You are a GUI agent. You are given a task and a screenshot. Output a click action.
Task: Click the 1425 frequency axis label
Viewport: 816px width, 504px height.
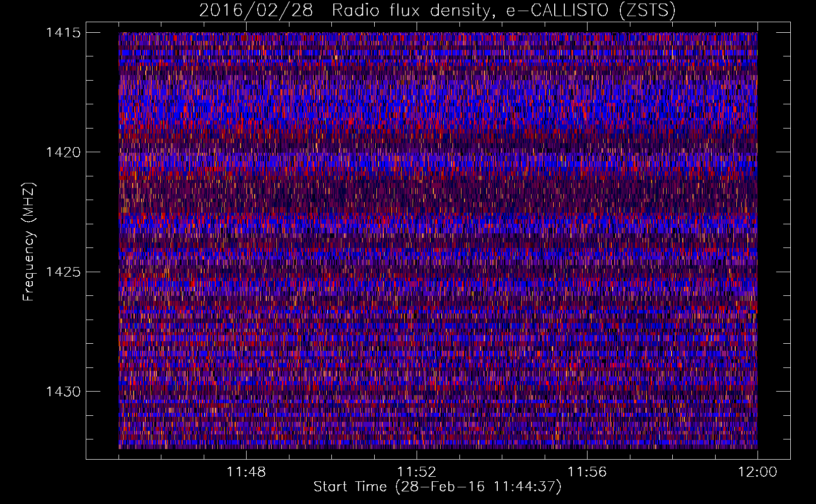pyautogui.click(x=63, y=272)
